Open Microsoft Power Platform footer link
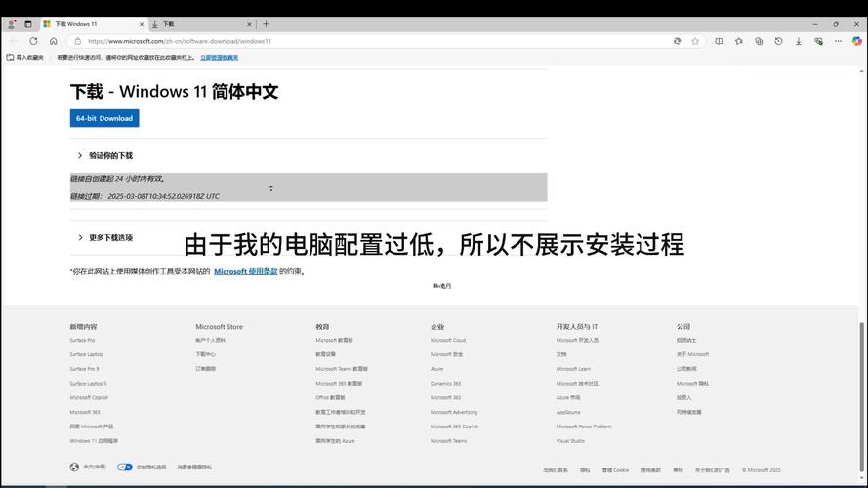This screenshot has width=868, height=488. point(584,427)
